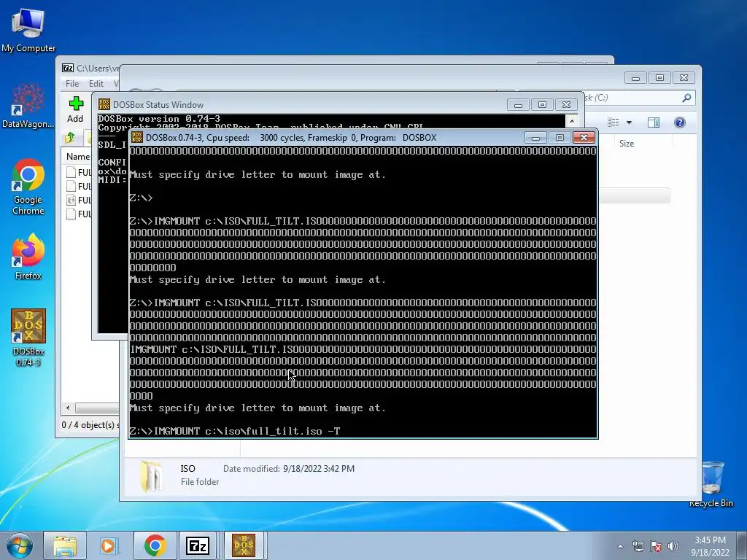Close the DOSBox Status Window
Image resolution: width=747 pixels, height=560 pixels.
tap(566, 105)
